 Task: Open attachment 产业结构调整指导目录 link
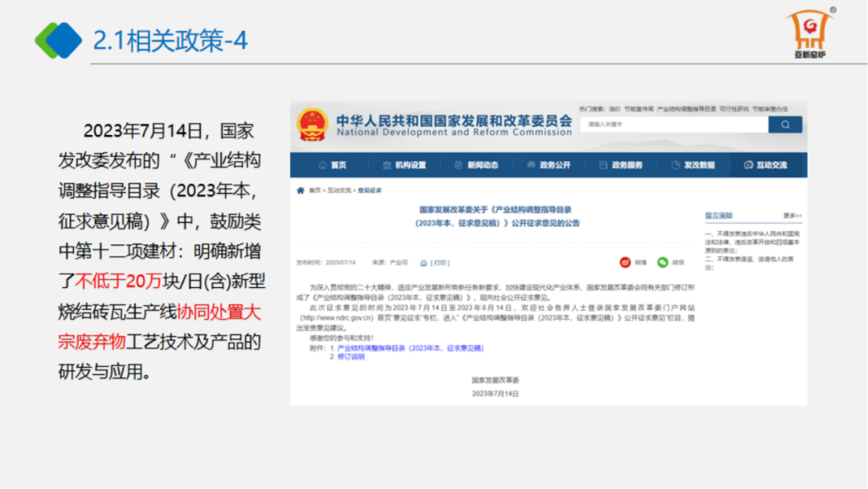pos(410,348)
